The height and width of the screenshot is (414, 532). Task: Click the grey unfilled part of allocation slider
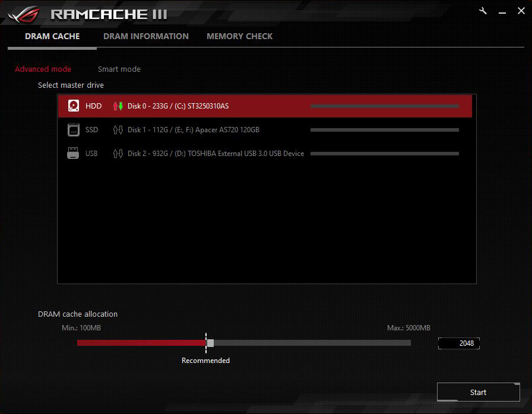312,343
